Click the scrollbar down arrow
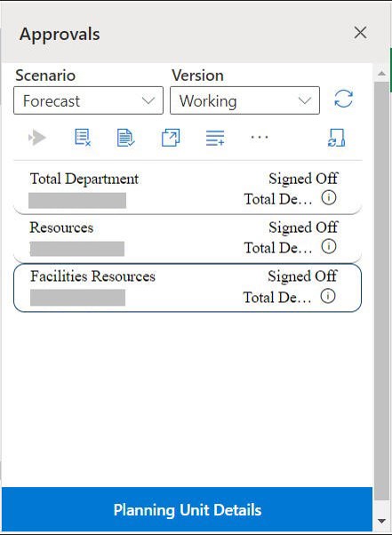Screen dimensions: 392x535 pyautogui.click(x=381, y=521)
